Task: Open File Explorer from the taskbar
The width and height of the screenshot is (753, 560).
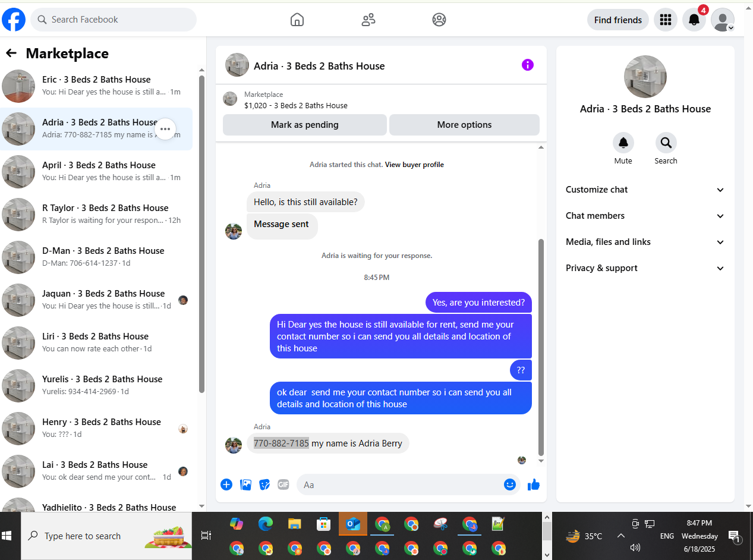Action: click(295, 524)
